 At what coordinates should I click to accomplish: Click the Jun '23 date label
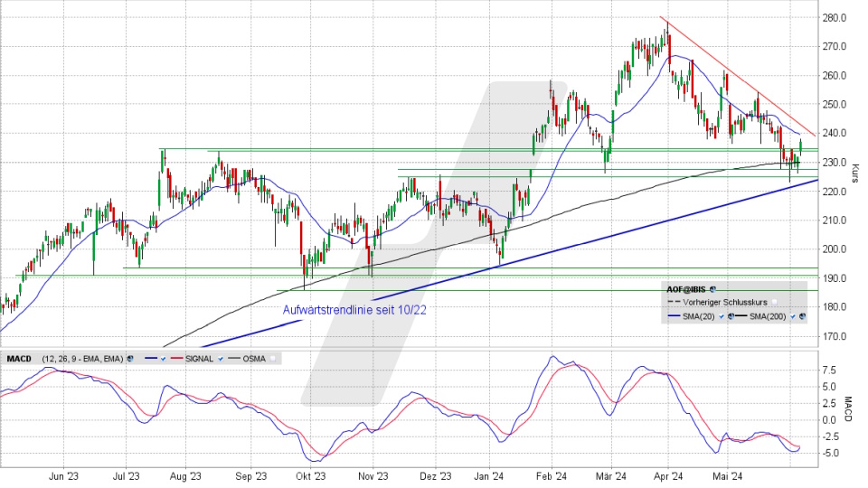coord(63,476)
